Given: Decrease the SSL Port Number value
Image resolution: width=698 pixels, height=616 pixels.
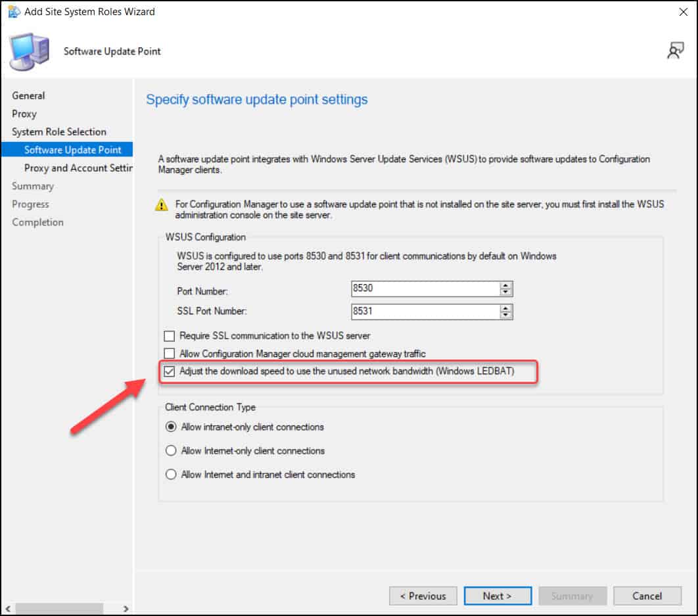Looking at the screenshot, I should (x=505, y=315).
